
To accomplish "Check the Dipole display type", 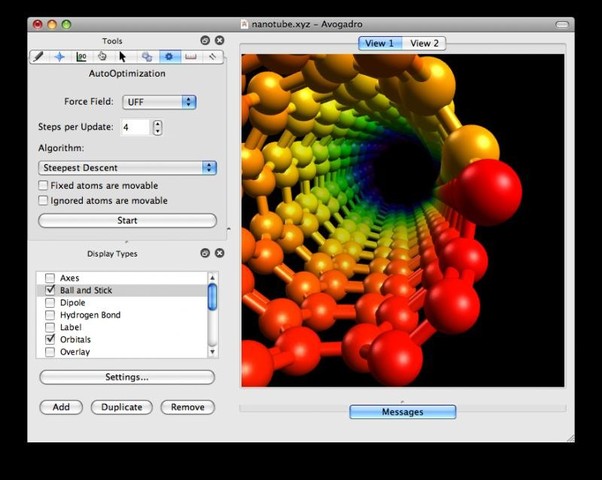I will [50, 303].
